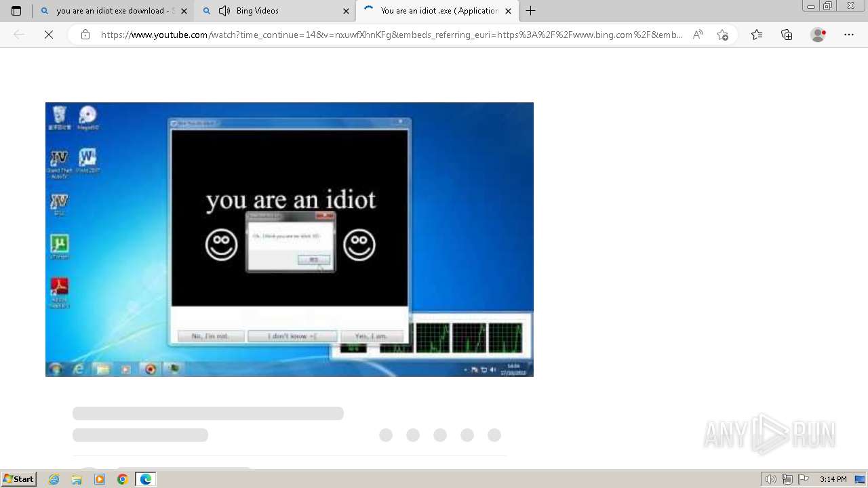Mute the Bing Videos tab audio icon
The height and width of the screenshot is (488, 868).
(x=224, y=11)
